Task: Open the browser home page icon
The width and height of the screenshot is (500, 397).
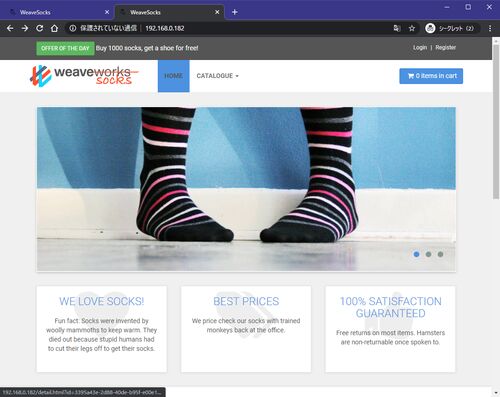Action: click(54, 28)
